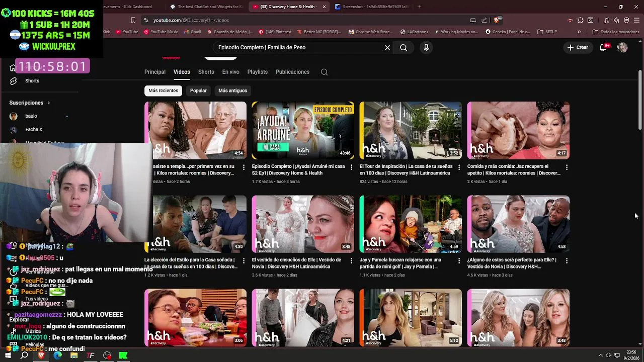Open the account avatar menu

click(622, 47)
